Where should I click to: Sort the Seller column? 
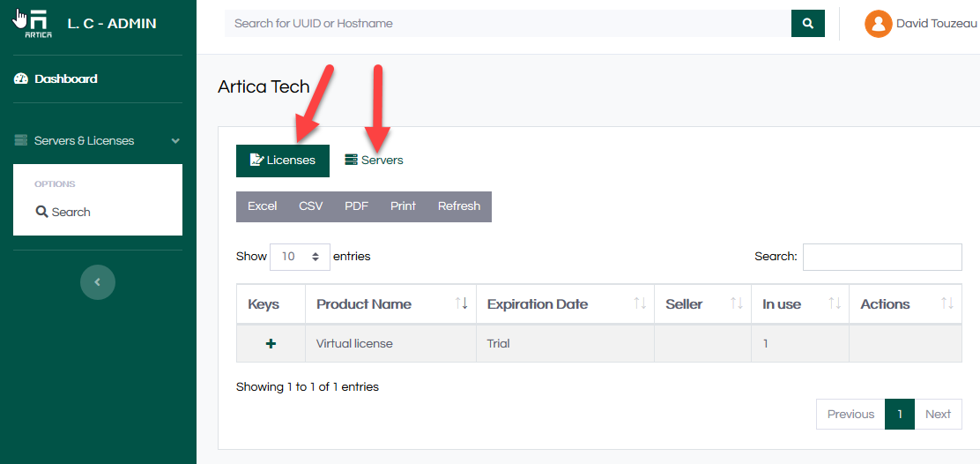pyautogui.click(x=737, y=304)
